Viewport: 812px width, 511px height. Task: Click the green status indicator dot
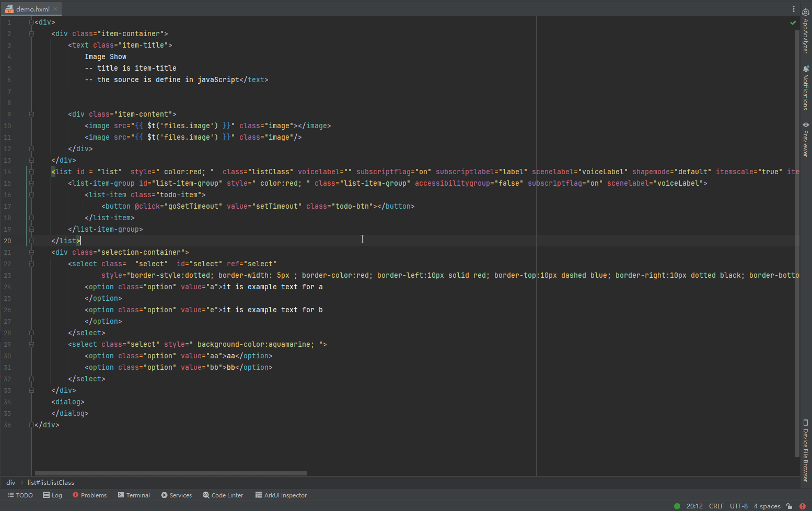pyautogui.click(x=677, y=506)
